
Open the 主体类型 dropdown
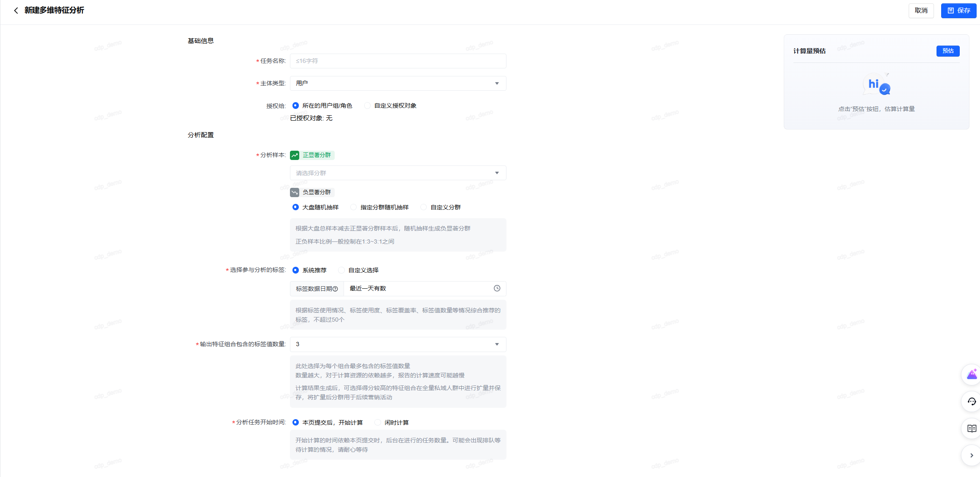[398, 84]
